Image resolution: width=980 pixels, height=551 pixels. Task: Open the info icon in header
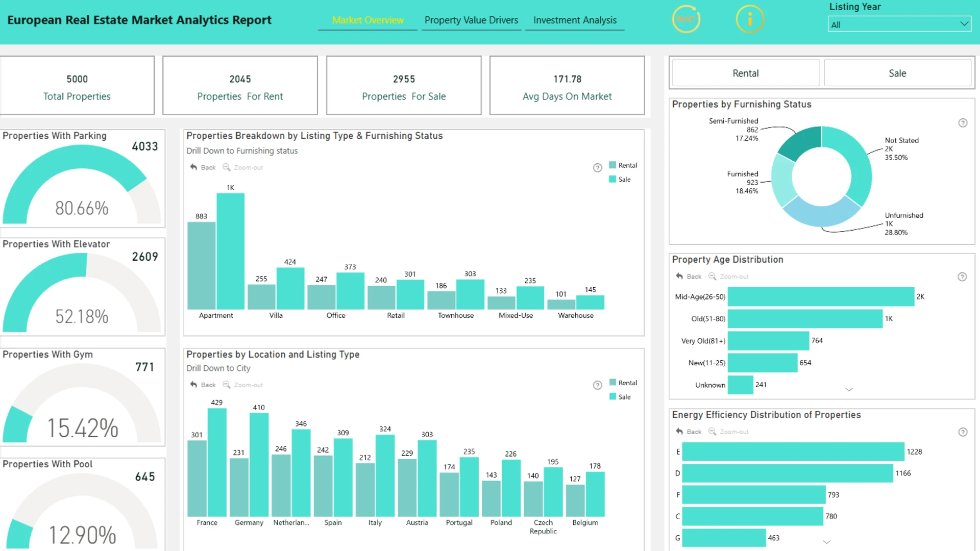pos(749,19)
